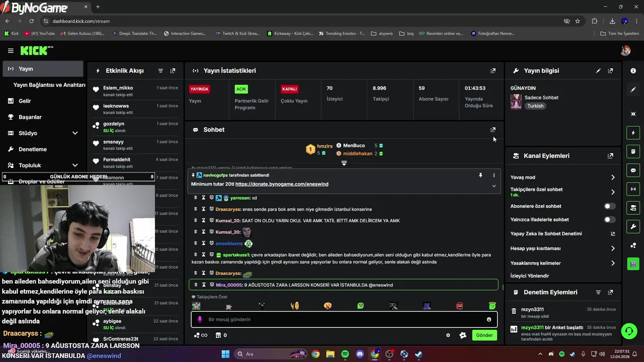This screenshot has width=644, height=362.
Task: Open the Etkinlik Akışı filter list
Action: click(x=160, y=71)
